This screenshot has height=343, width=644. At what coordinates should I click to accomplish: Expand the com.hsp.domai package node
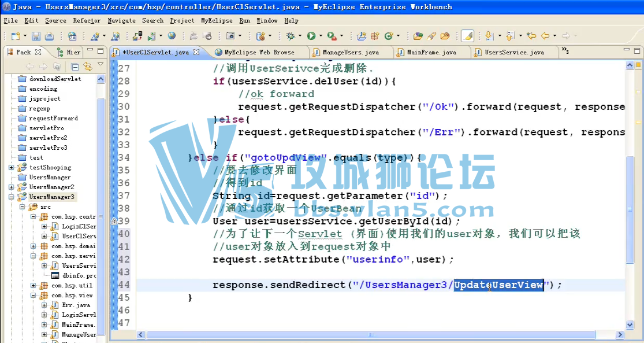(33, 246)
